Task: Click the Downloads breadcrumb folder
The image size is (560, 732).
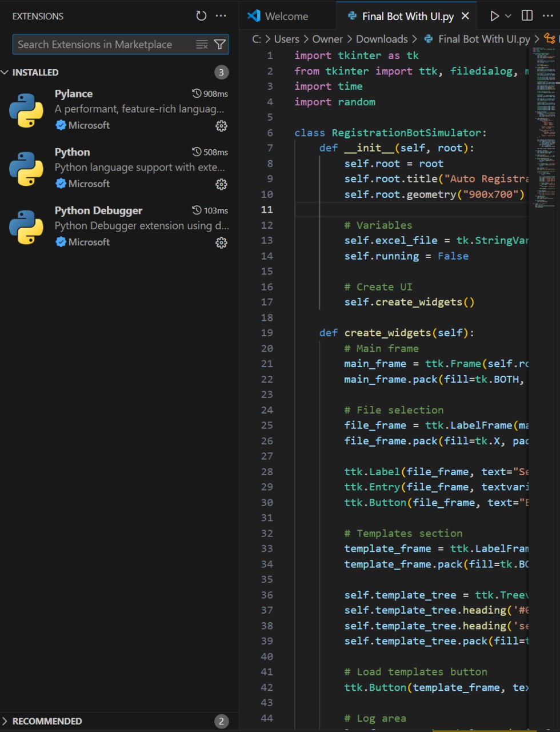Action: [382, 39]
